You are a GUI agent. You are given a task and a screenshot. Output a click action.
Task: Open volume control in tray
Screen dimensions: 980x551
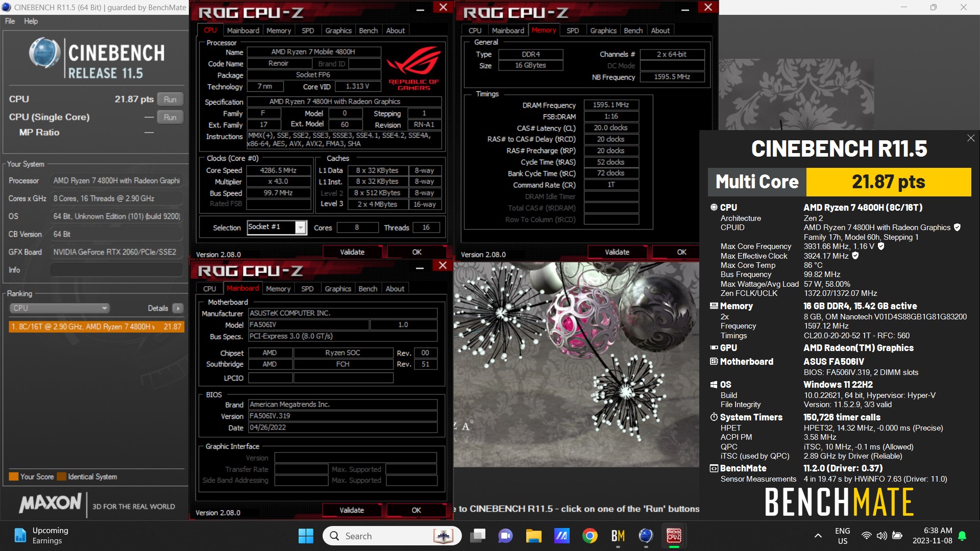881,536
